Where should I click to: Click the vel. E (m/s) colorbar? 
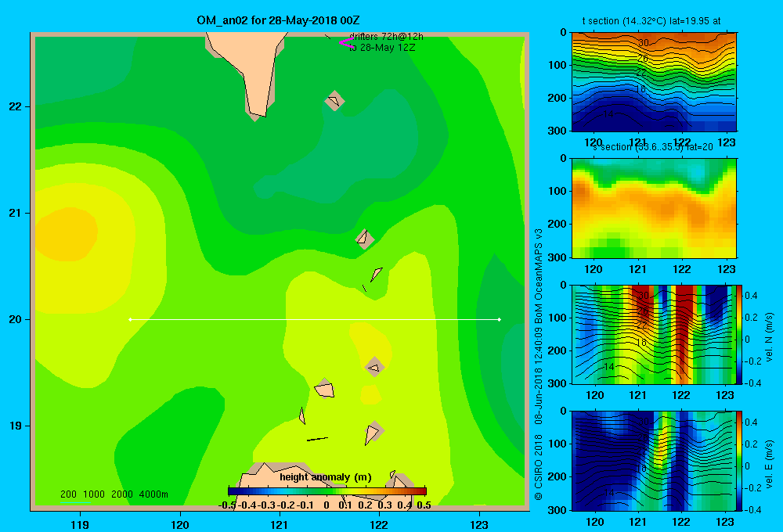pyautogui.click(x=739, y=461)
